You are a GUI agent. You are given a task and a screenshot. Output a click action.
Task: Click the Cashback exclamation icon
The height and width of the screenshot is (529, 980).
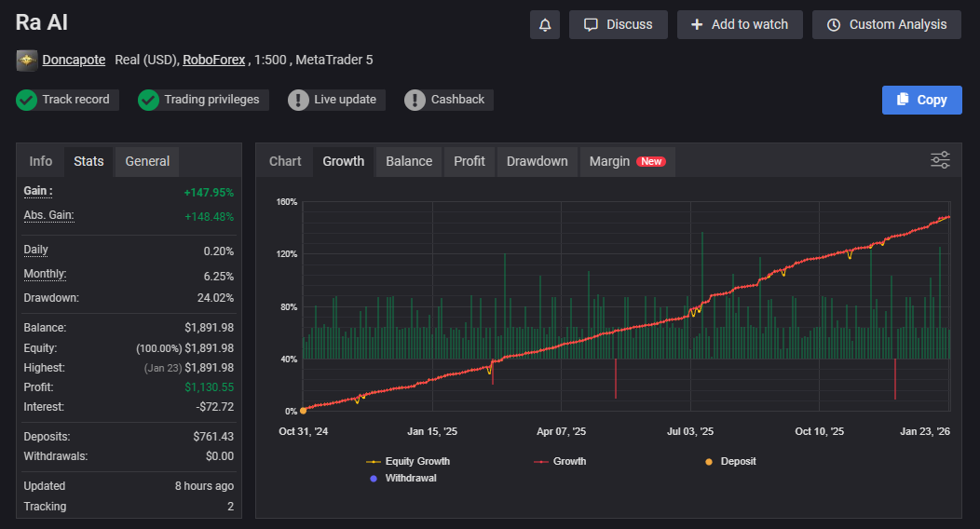coord(415,100)
